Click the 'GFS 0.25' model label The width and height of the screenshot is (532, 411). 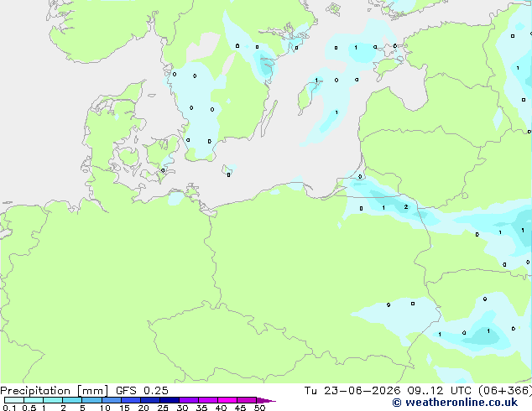tap(142, 391)
